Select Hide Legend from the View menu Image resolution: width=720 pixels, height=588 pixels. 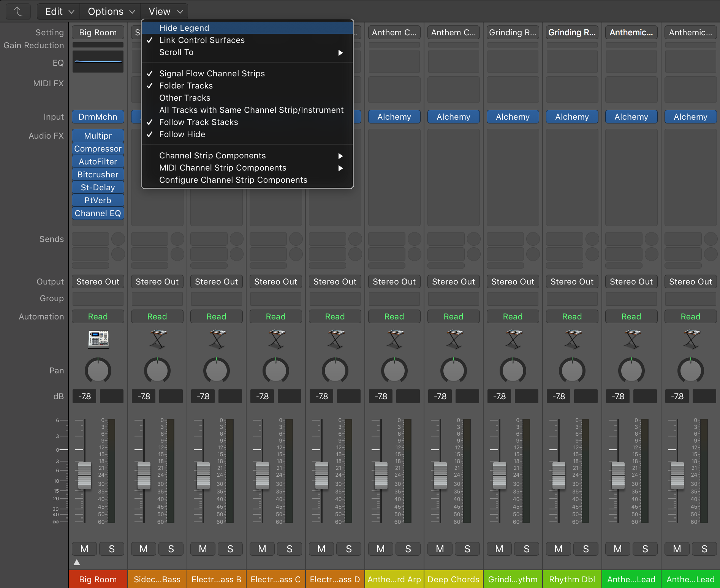tap(184, 27)
